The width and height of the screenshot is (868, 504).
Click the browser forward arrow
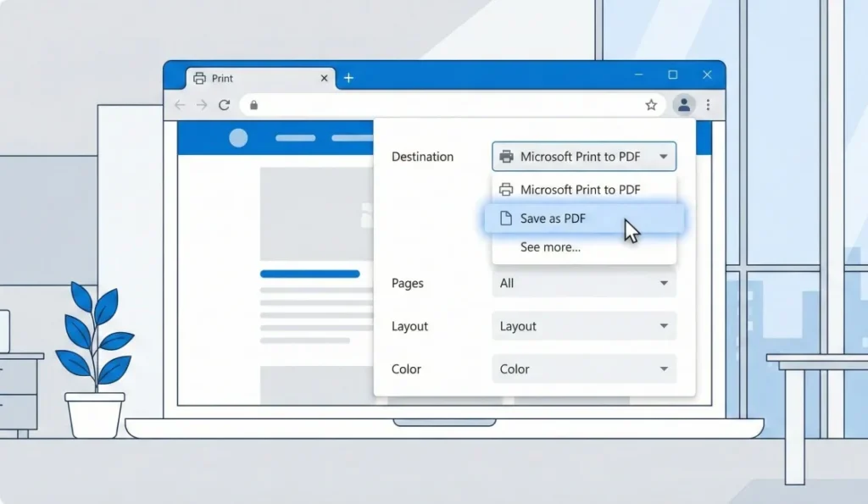click(202, 105)
